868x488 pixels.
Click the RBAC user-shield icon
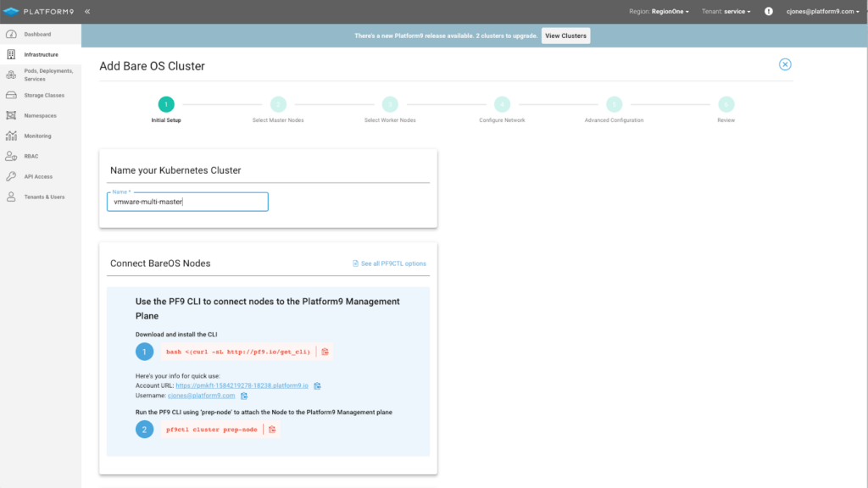[11, 156]
